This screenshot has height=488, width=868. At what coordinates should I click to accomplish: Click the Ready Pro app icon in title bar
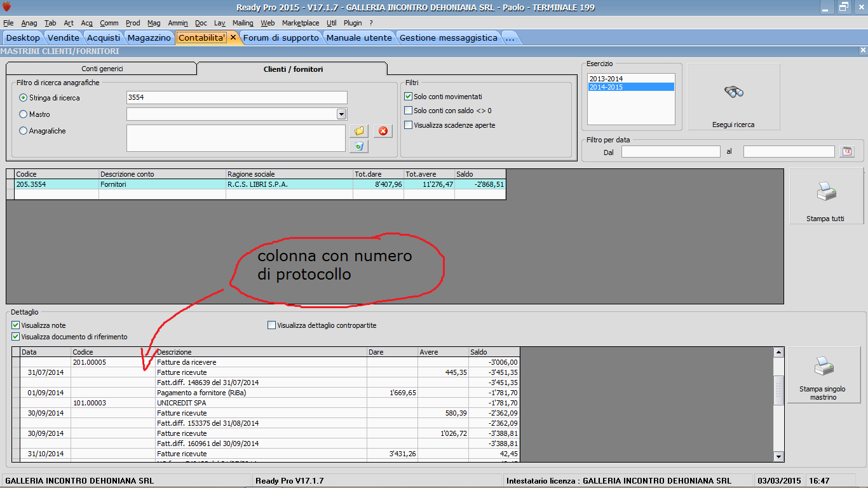coord(6,7)
